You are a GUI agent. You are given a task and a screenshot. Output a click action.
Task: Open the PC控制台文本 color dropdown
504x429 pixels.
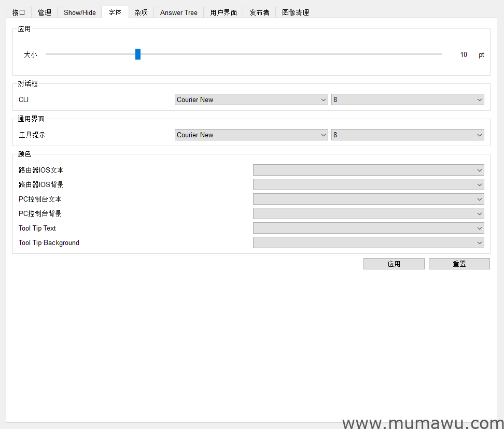point(368,199)
